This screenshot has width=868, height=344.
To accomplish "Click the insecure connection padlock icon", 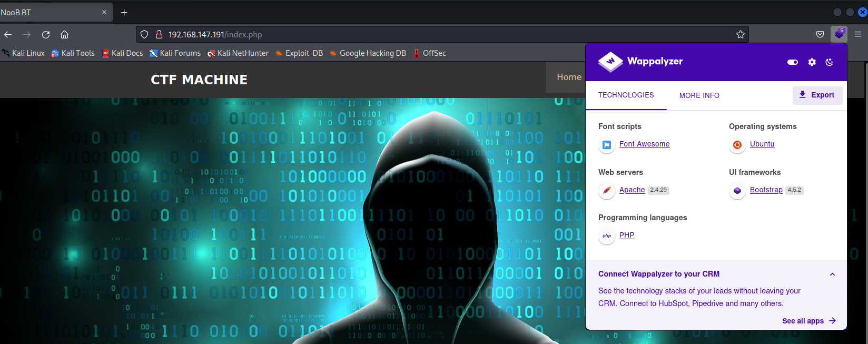I will (x=159, y=35).
